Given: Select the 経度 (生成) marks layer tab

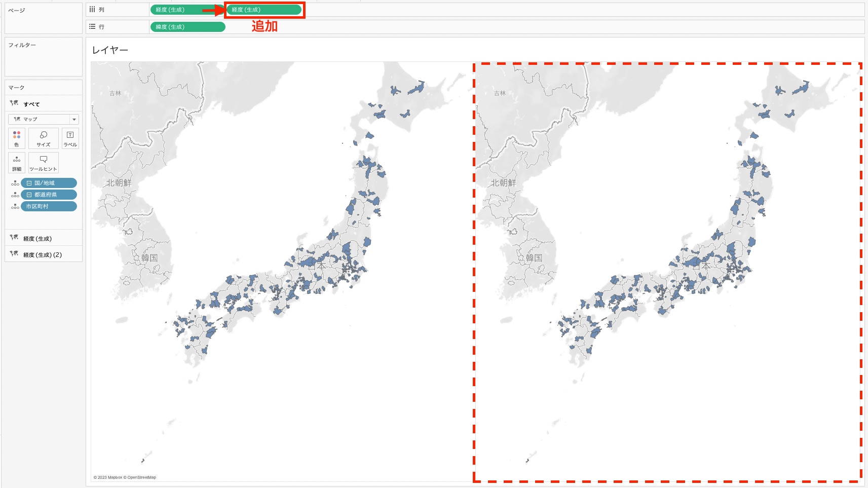Looking at the screenshot, I should tap(44, 238).
